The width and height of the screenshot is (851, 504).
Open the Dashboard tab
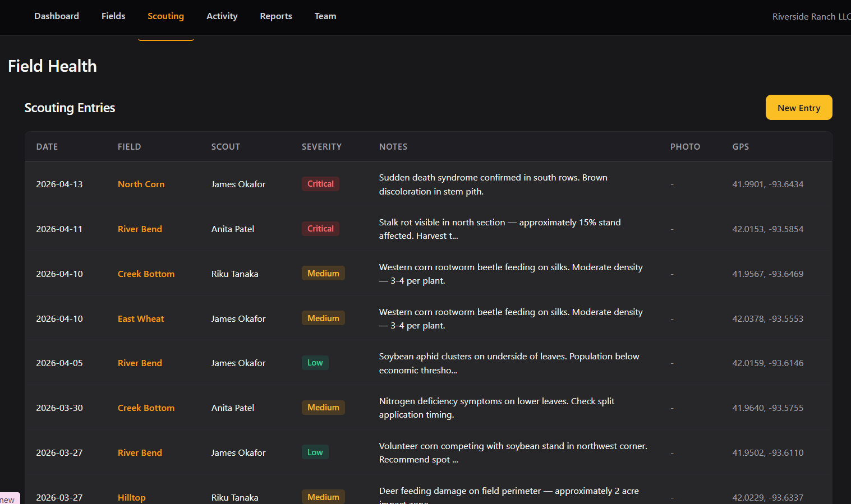coord(56,16)
